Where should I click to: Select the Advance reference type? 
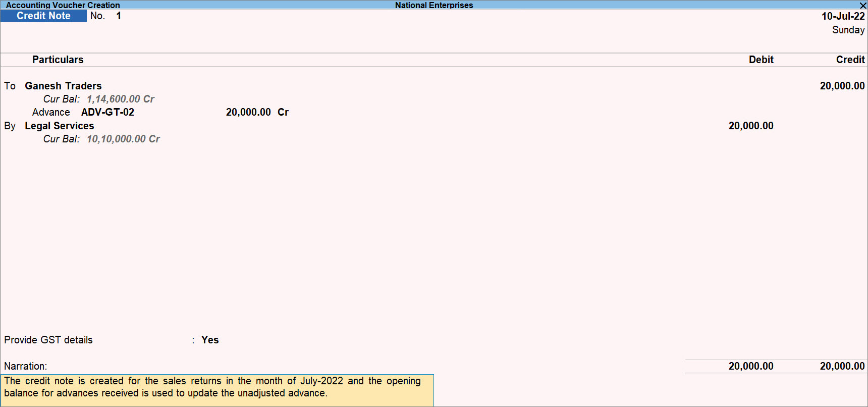coord(51,112)
